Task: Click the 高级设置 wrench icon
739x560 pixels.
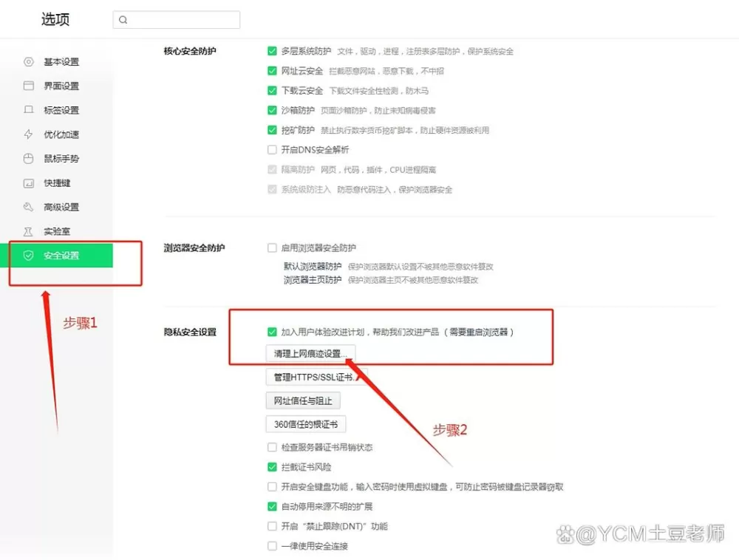Action: click(x=29, y=207)
